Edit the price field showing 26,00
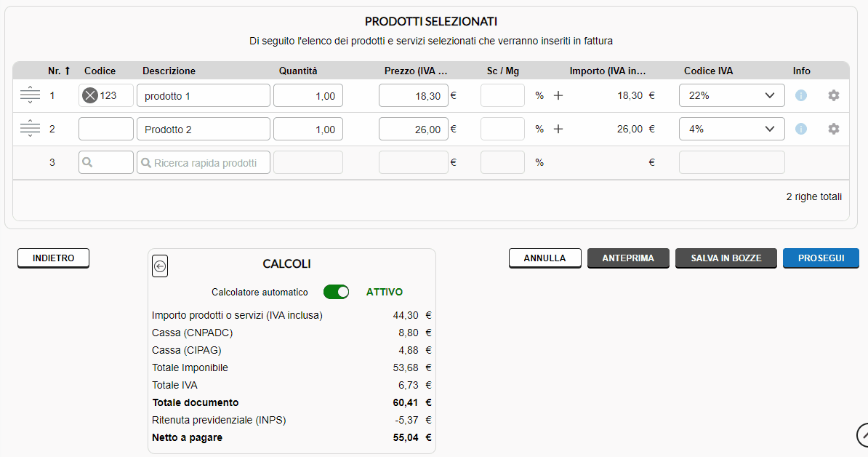The image size is (868, 457). pyautogui.click(x=413, y=129)
